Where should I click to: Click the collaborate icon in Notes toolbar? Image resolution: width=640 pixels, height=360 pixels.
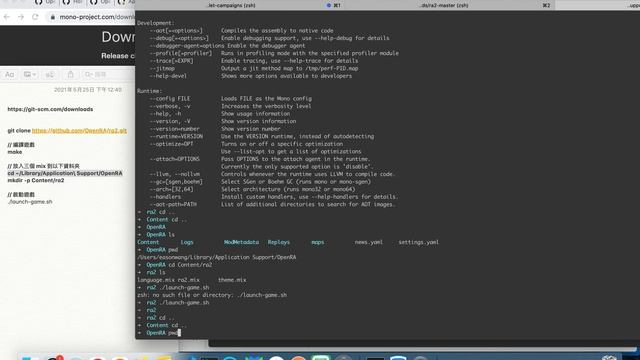click(50, 75)
